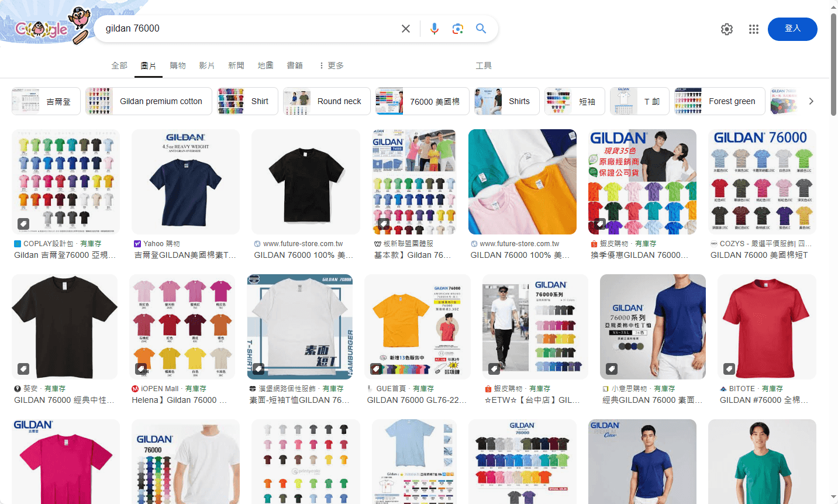Select the 圖片 tab
Image resolution: width=838 pixels, height=504 pixels.
(x=149, y=65)
